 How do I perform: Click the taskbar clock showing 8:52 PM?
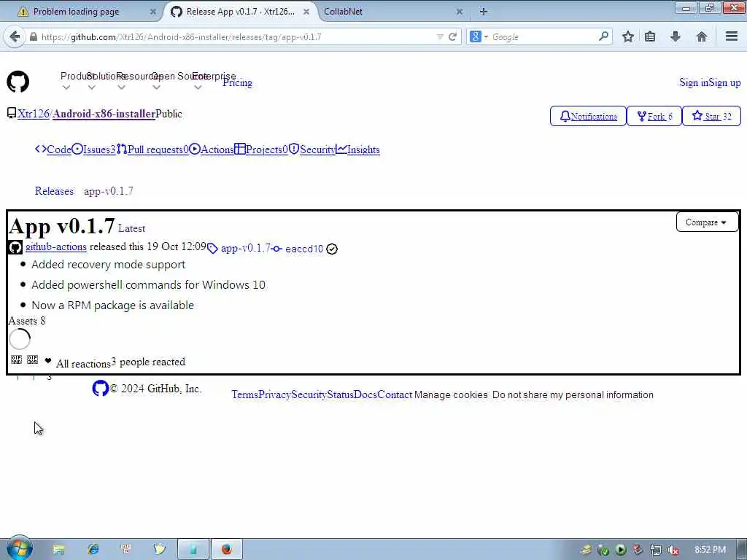(710, 550)
